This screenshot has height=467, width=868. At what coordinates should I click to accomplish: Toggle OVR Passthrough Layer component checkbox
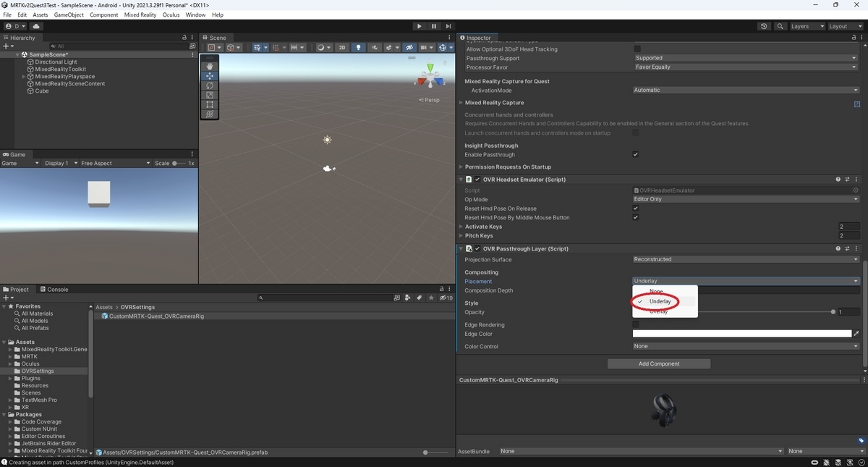[x=477, y=248]
